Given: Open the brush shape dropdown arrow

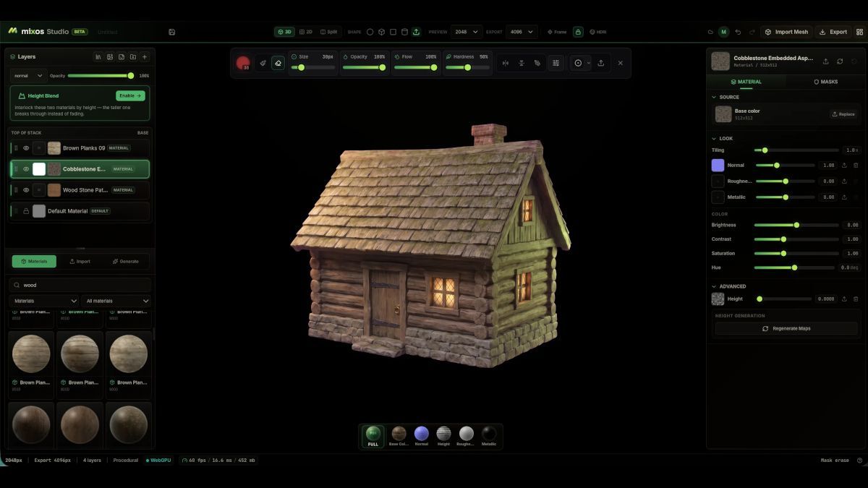Looking at the screenshot, I should 589,63.
